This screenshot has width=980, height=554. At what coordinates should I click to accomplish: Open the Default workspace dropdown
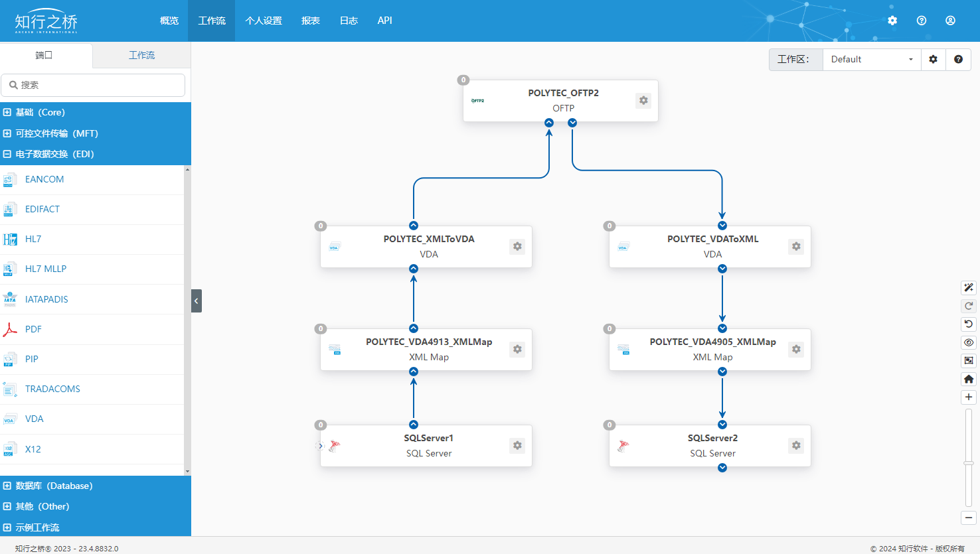(x=871, y=59)
